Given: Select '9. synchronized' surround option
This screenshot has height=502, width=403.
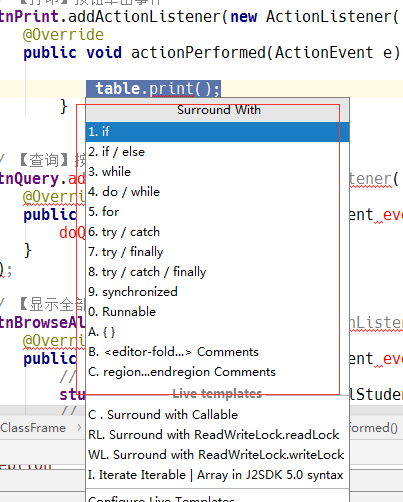Looking at the screenshot, I should coord(217,292).
